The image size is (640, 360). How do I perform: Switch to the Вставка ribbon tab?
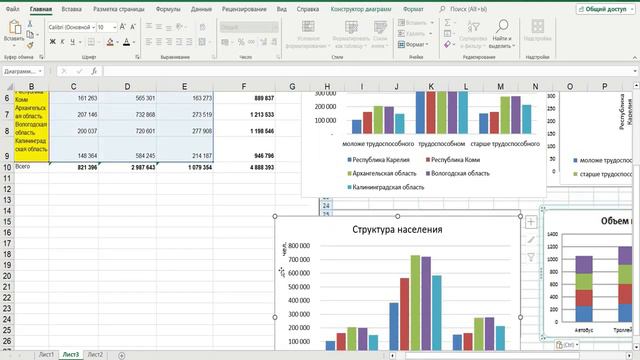(71, 9)
